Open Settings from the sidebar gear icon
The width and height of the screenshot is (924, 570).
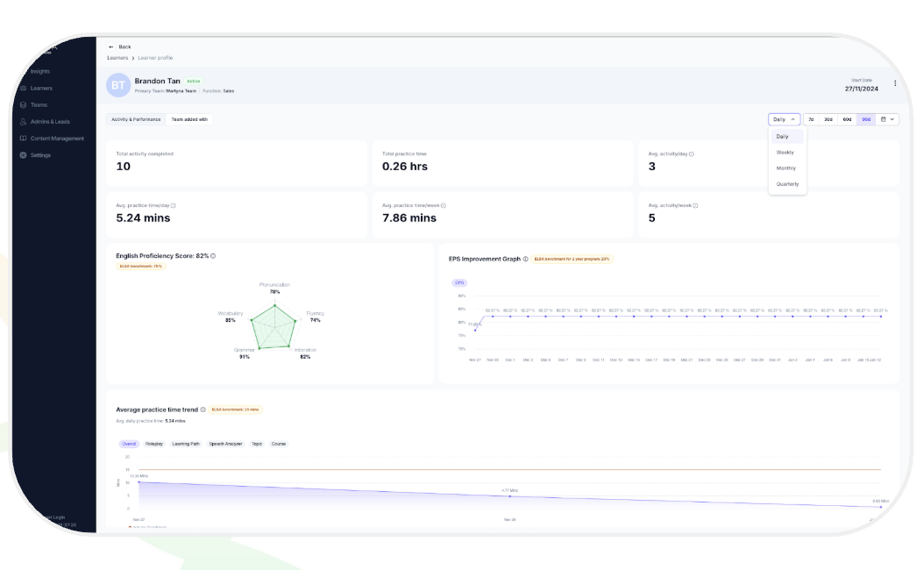23,155
